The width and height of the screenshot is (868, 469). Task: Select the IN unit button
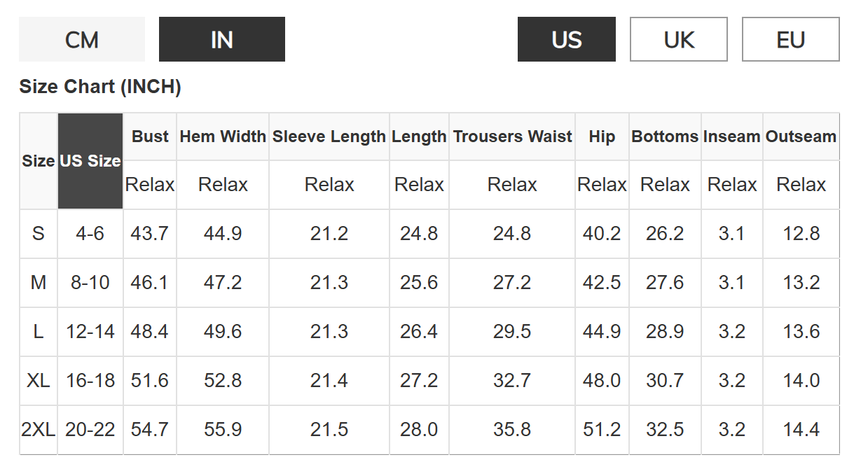[221, 40]
